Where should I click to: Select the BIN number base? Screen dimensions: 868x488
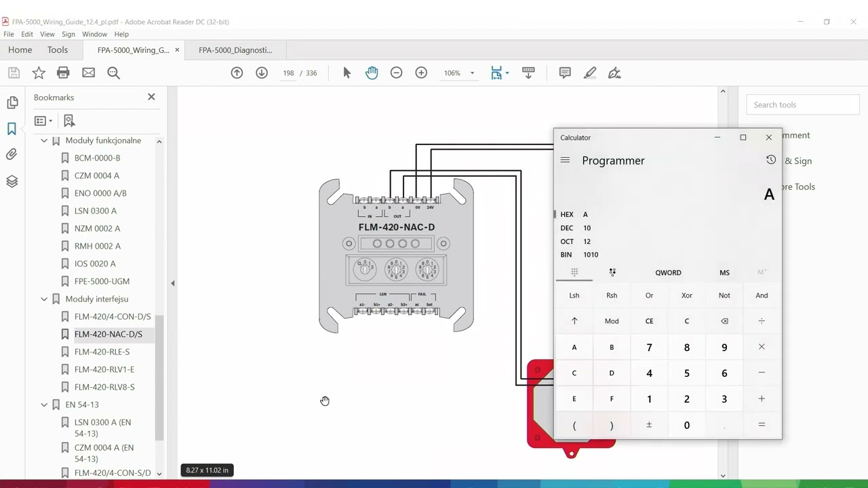(667, 255)
